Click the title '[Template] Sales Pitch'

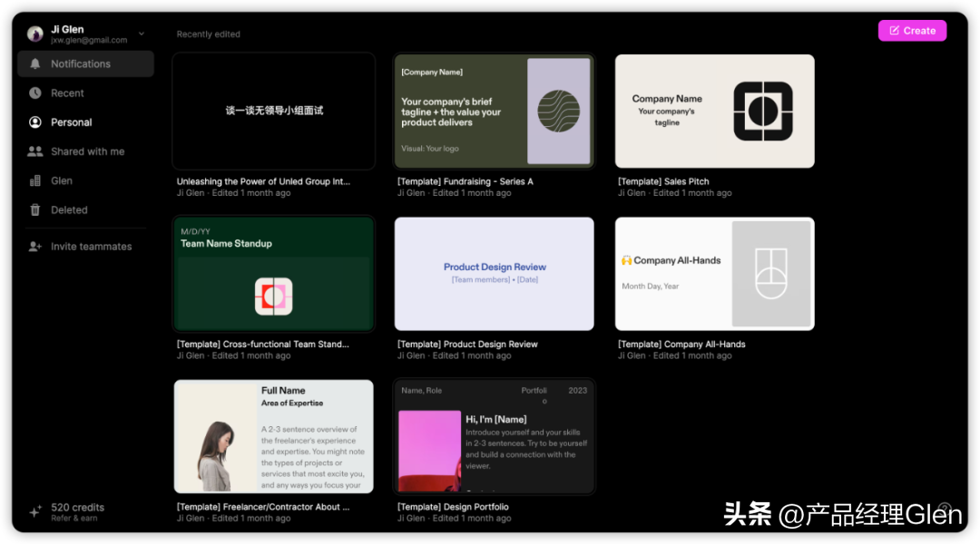663,181
